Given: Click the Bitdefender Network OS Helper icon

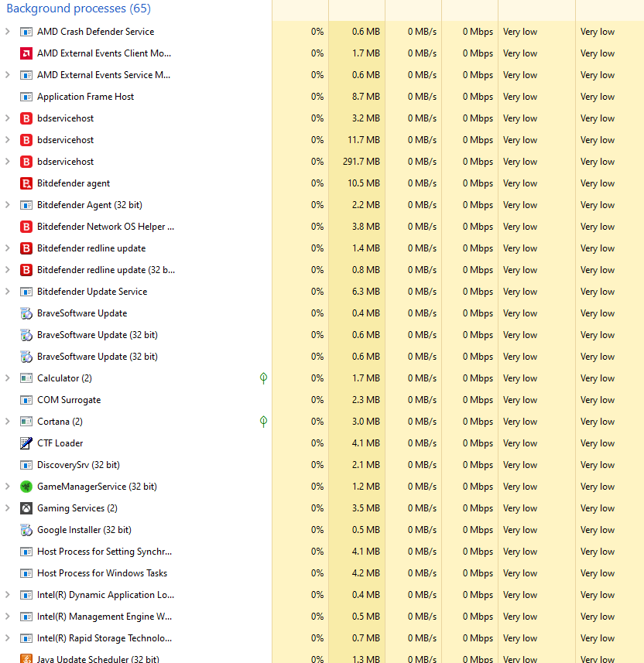Looking at the screenshot, I should click(x=26, y=227).
